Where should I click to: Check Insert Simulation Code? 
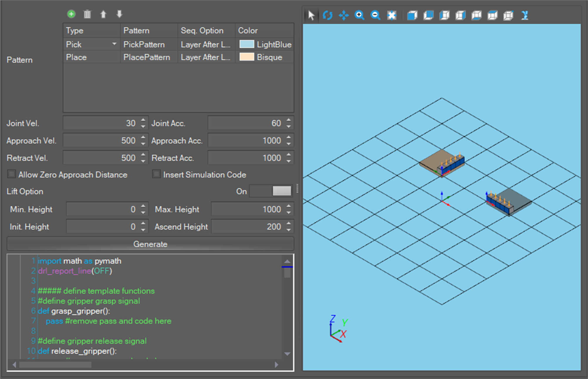point(156,174)
